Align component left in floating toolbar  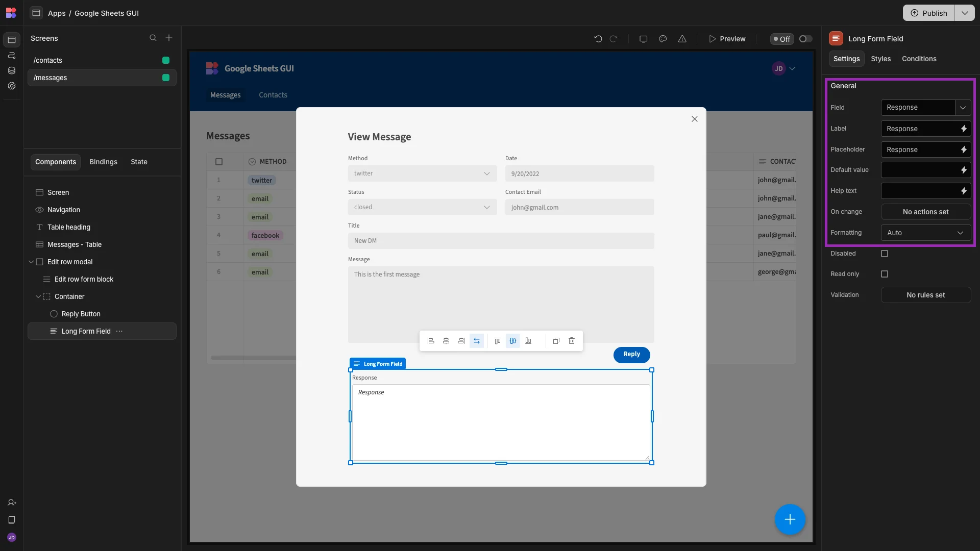coord(431,341)
